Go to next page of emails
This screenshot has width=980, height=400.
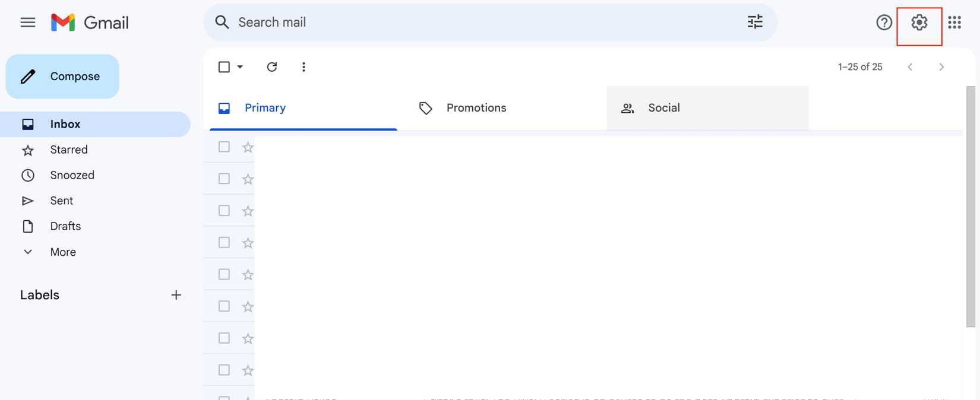click(941, 67)
